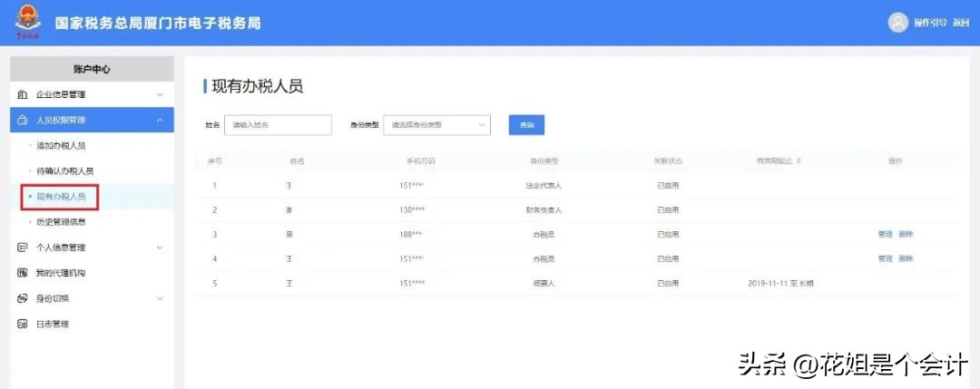Screen dimensions: 980x389
Task: Click the 有效期起止 column header
Action: pos(774,161)
